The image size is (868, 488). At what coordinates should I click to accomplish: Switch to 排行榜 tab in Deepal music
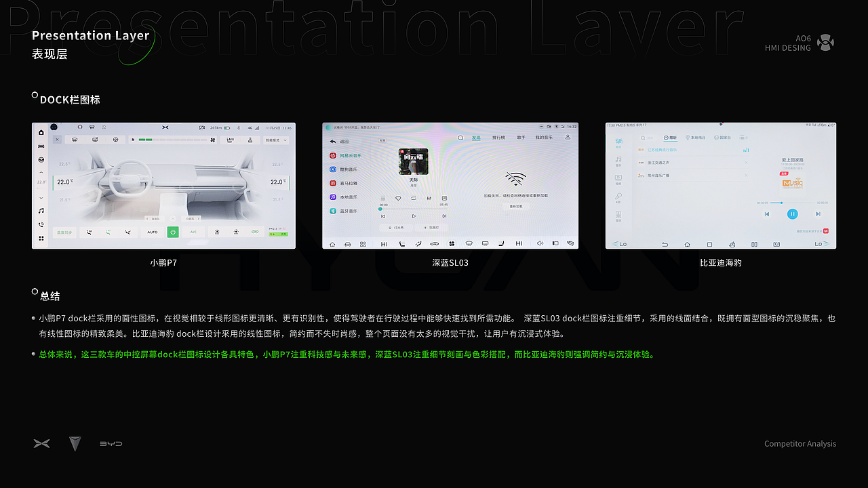(x=498, y=138)
